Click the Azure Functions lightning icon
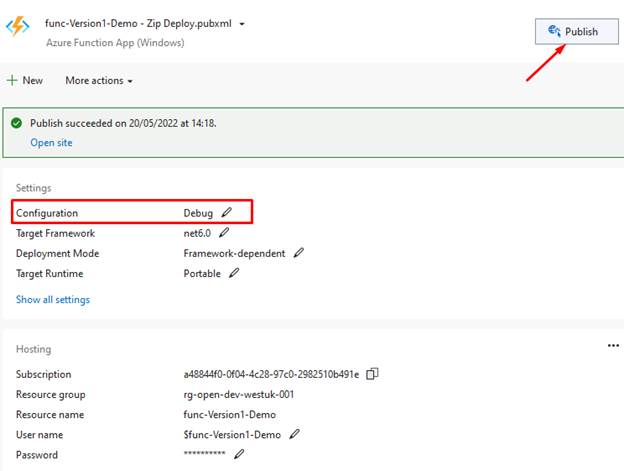624x471 pixels. coord(18,26)
